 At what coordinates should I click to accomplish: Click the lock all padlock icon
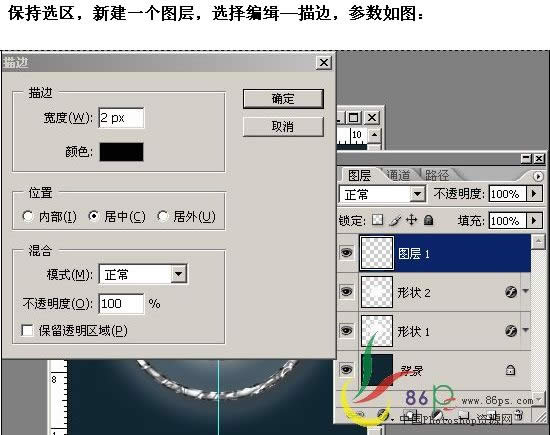[428, 220]
